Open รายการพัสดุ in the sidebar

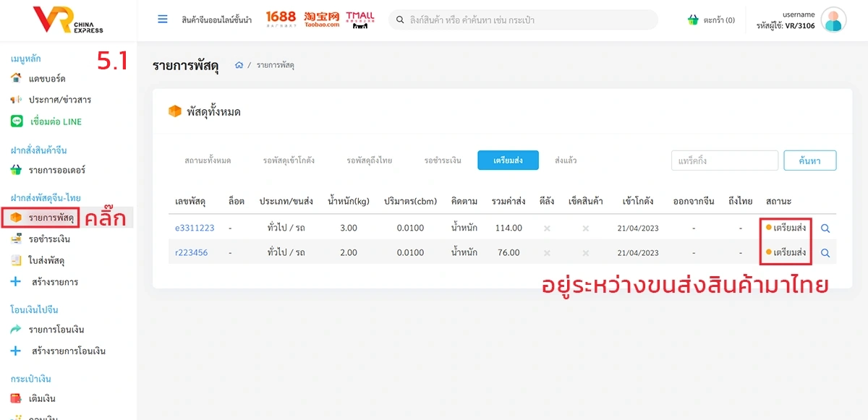[x=51, y=218]
